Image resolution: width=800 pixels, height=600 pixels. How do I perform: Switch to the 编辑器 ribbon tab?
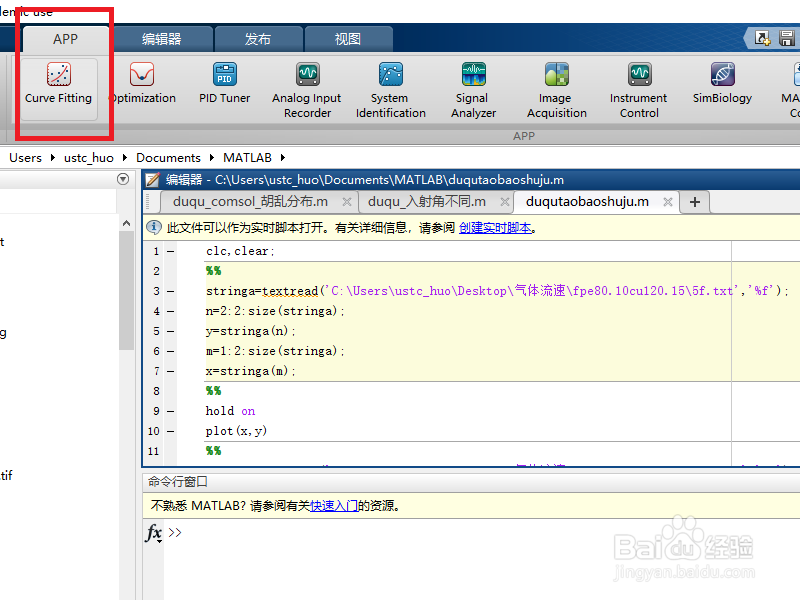click(162, 39)
